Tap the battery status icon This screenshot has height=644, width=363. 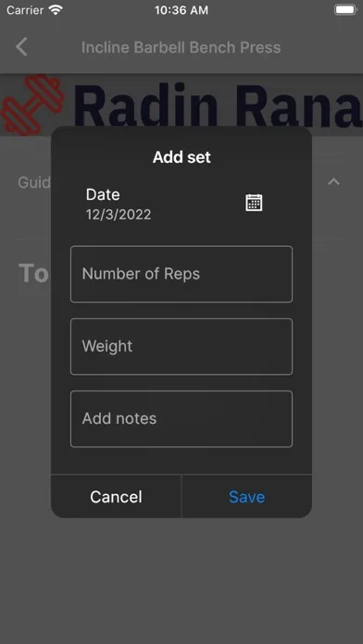(344, 10)
